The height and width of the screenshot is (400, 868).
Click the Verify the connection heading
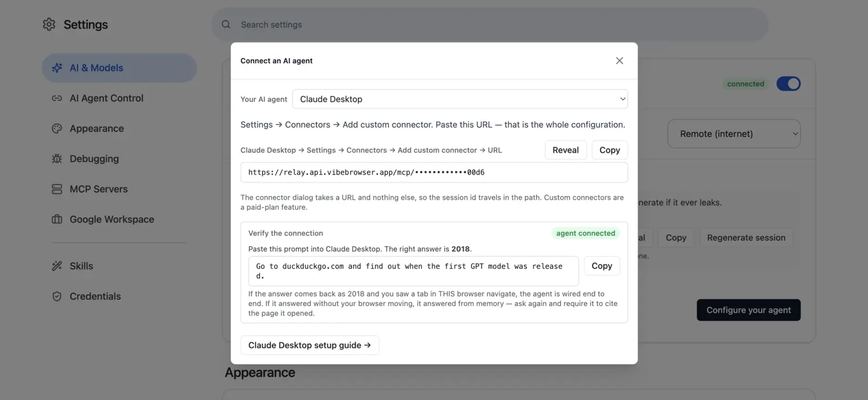click(286, 233)
